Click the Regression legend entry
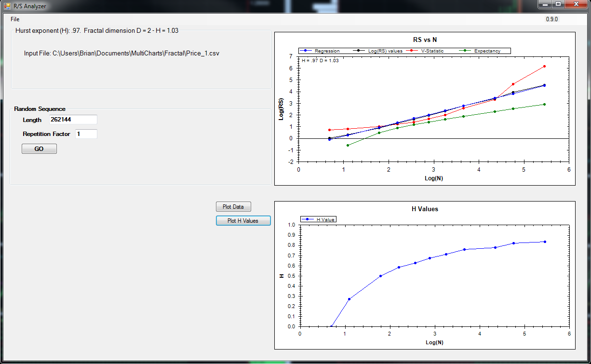The image size is (591, 364). [320, 51]
